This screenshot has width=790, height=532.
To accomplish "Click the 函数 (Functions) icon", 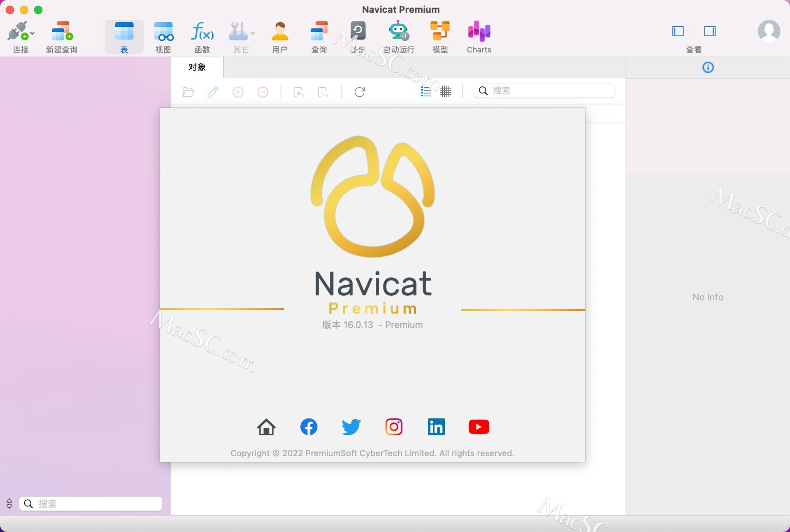I will tap(201, 36).
